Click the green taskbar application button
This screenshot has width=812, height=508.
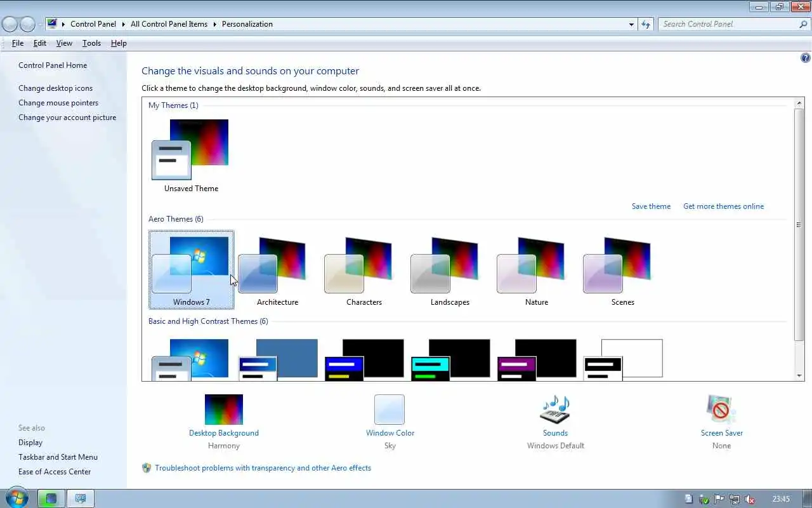[51, 498]
